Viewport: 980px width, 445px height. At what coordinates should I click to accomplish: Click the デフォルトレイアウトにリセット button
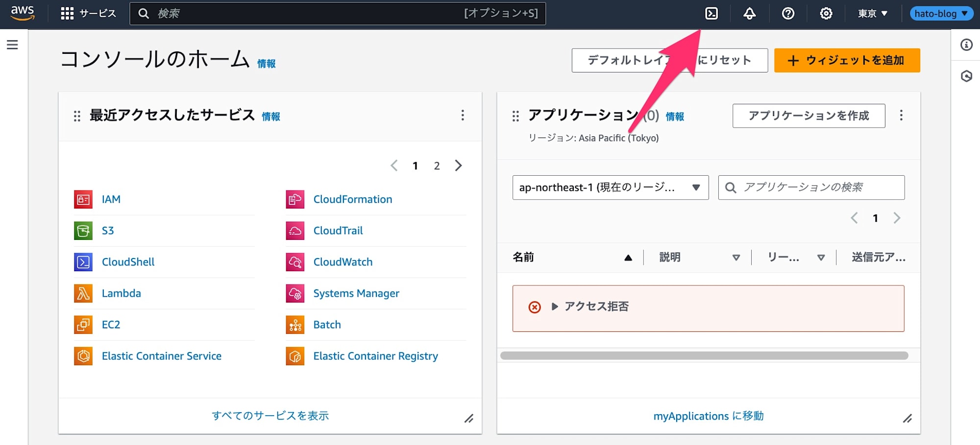(x=669, y=60)
